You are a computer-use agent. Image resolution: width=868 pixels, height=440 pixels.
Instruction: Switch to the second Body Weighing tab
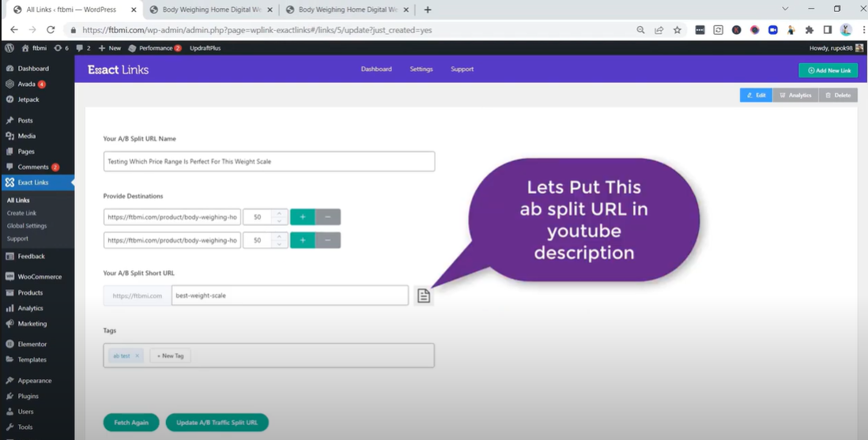[347, 9]
